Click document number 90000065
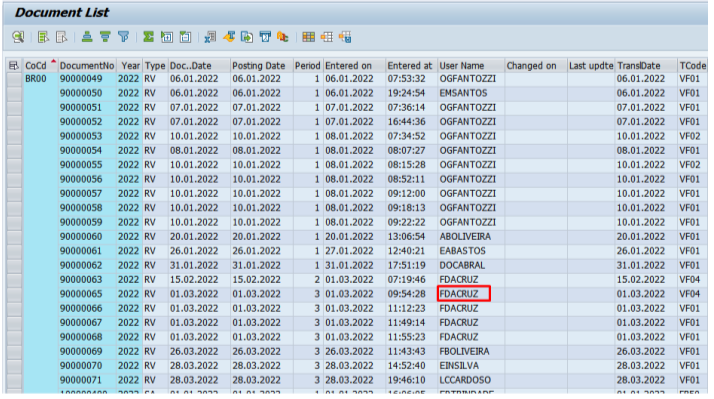Viewport: 714px width, 399px height. tap(81, 294)
